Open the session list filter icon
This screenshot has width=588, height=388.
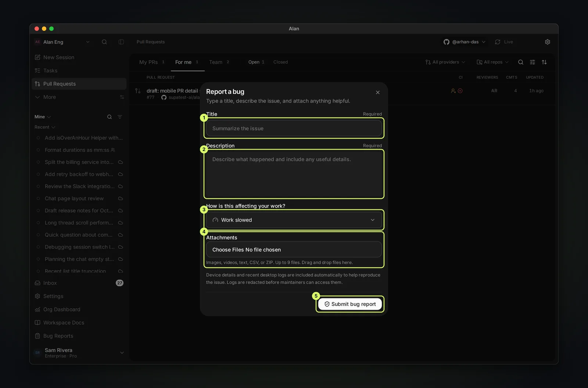coord(120,117)
